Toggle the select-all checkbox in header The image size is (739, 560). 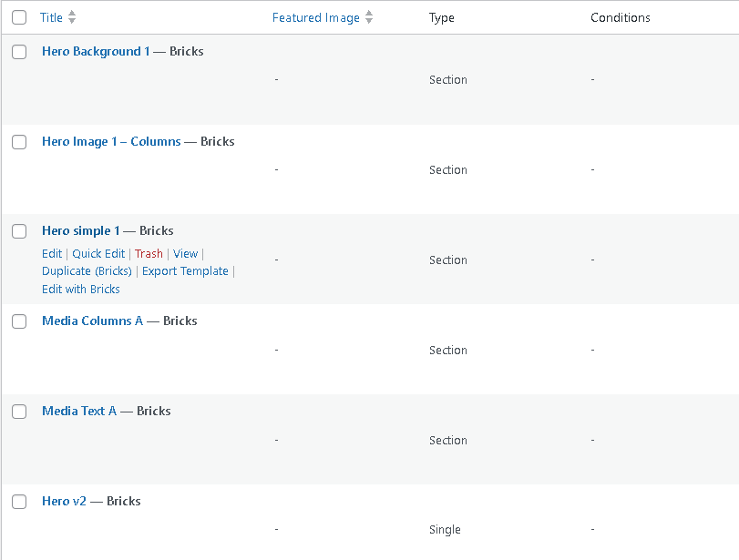(x=19, y=16)
